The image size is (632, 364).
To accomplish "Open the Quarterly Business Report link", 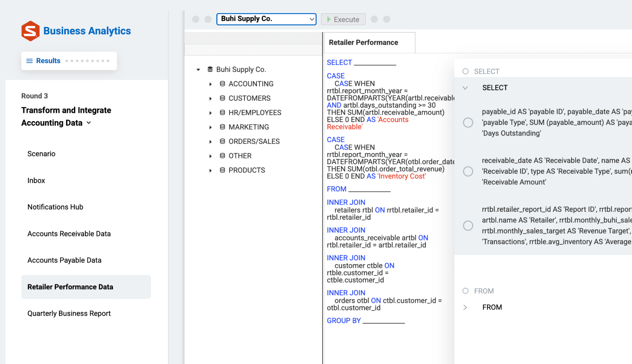I will [x=69, y=314].
